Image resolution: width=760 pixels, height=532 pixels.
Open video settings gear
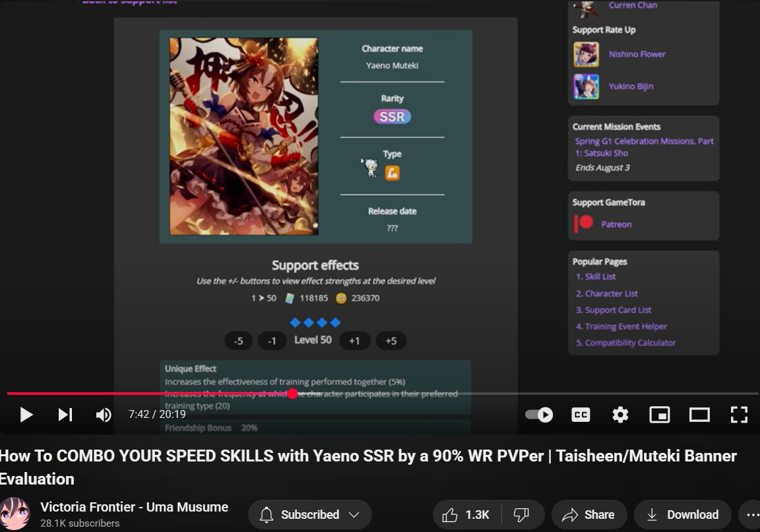point(620,415)
